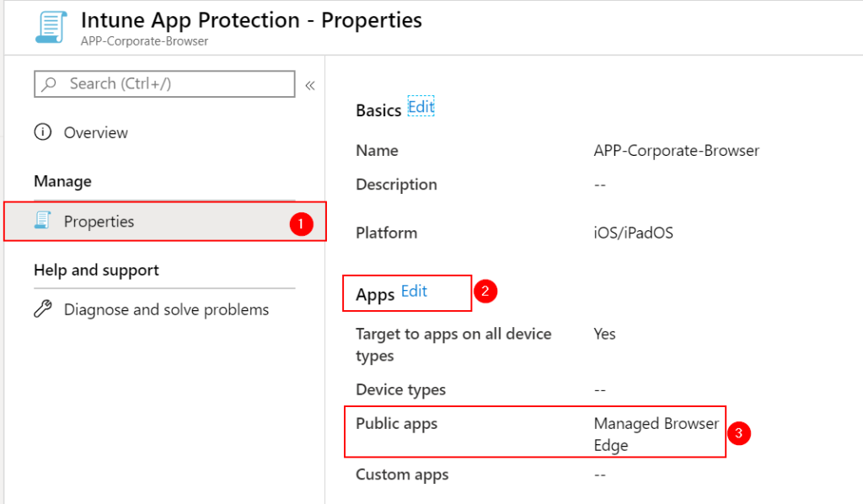863x504 pixels.
Task: Select the APP-Corporate-Browser name value
Action: pos(677,151)
